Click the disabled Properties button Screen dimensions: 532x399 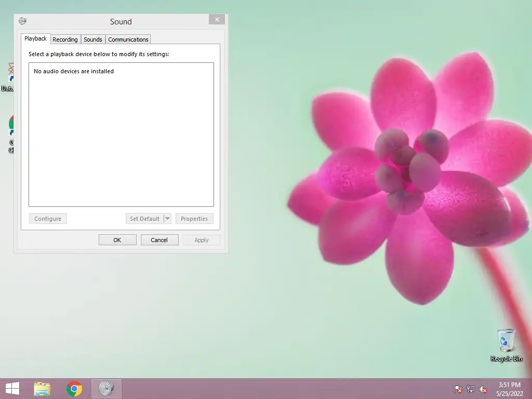tap(194, 219)
